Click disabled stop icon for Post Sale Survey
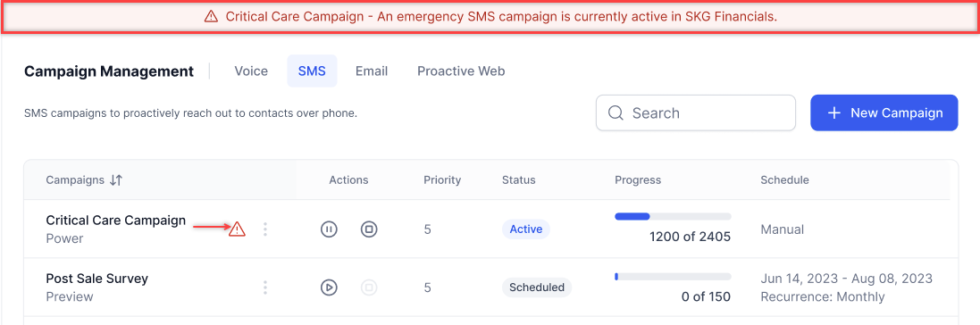The width and height of the screenshot is (980, 325). [369, 287]
